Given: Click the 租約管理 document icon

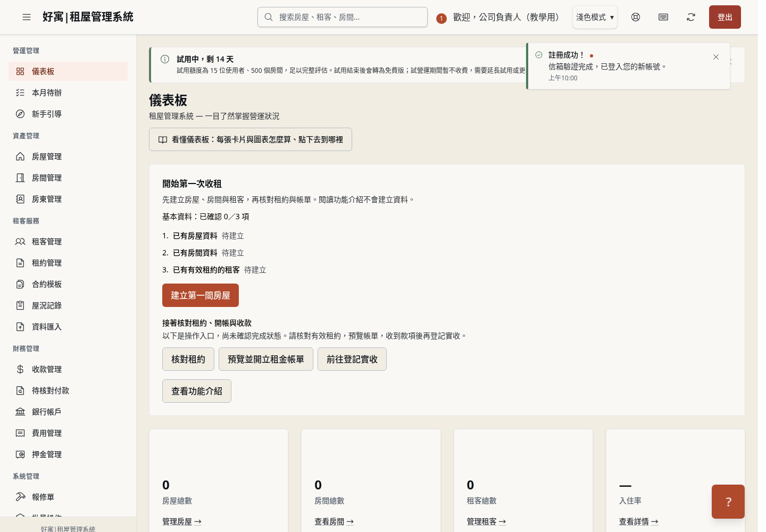Looking at the screenshot, I should point(20,263).
